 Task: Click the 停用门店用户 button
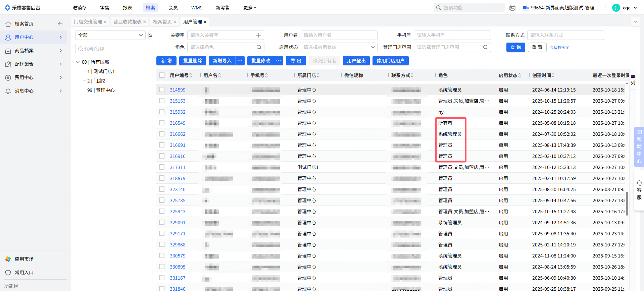(391, 61)
